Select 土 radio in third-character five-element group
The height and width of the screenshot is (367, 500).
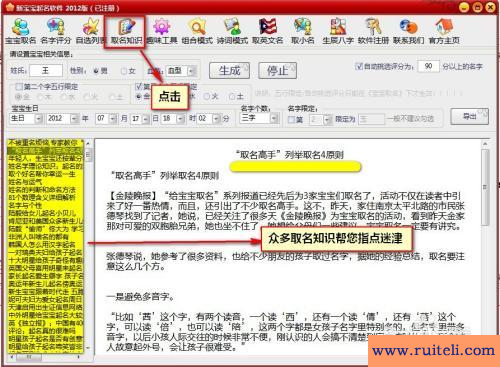[232, 97]
